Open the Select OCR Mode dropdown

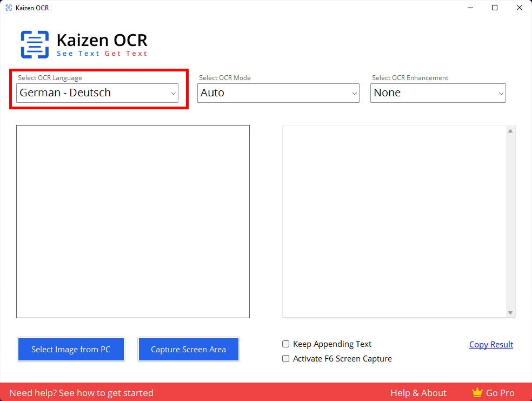coord(278,93)
